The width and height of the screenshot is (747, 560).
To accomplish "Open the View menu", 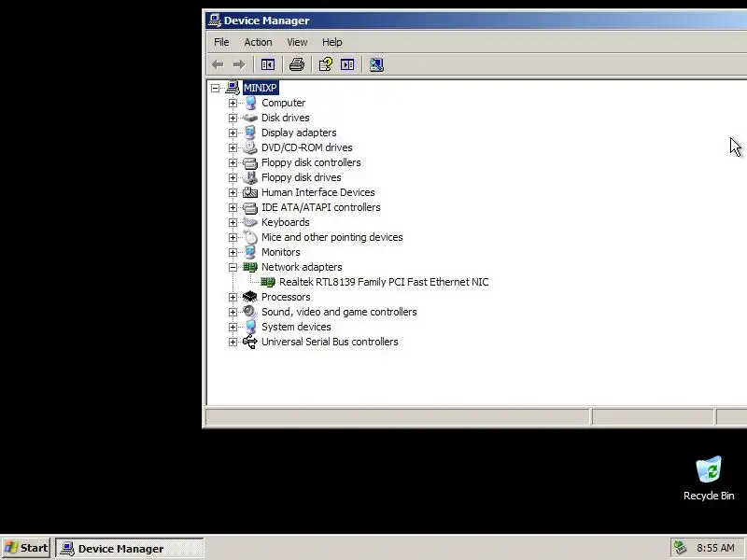I will tap(297, 42).
